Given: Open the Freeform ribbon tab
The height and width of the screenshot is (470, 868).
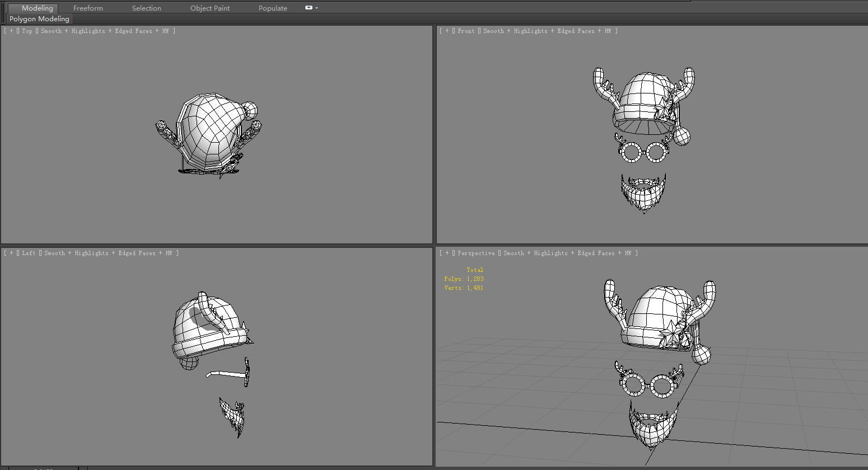Looking at the screenshot, I should click(88, 8).
